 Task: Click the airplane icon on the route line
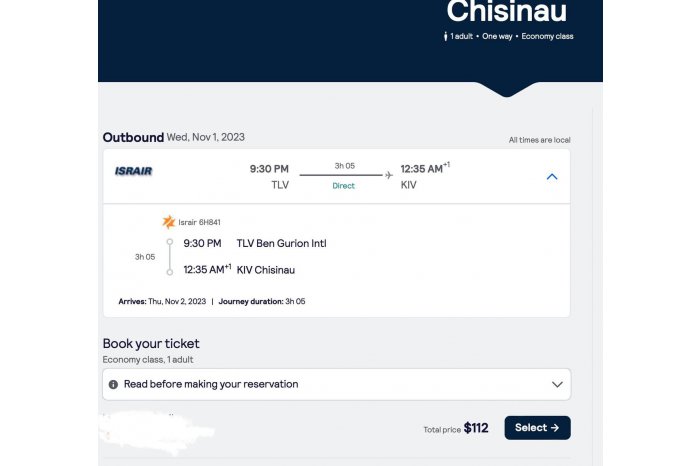coord(389,175)
